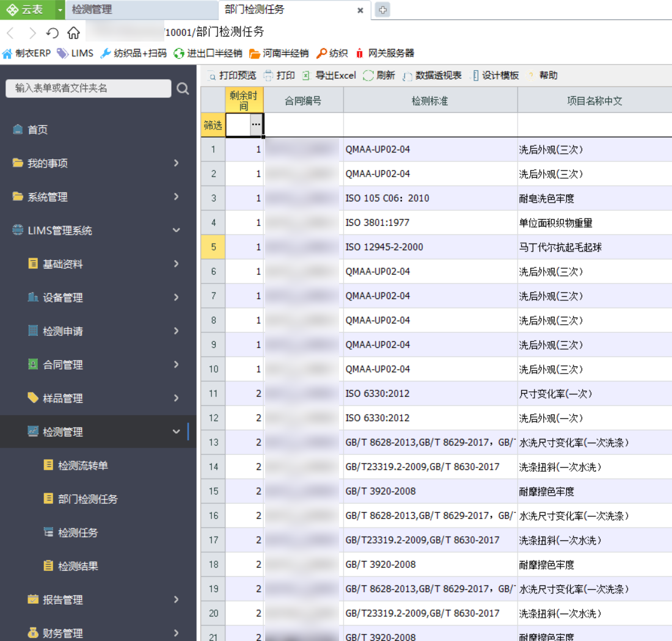The width and height of the screenshot is (672, 641).
Task: Click 检测标准 column header
Action: point(430,101)
